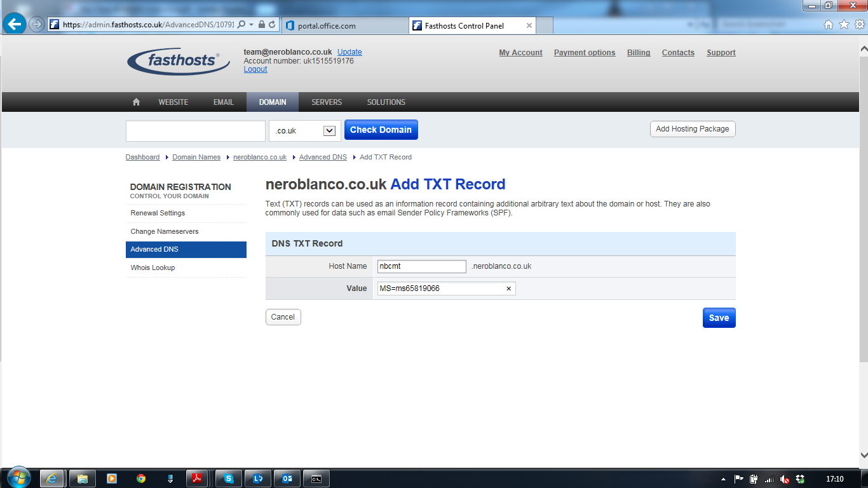Switch to the portal.office.com tab
The image size is (868, 488).
click(344, 25)
